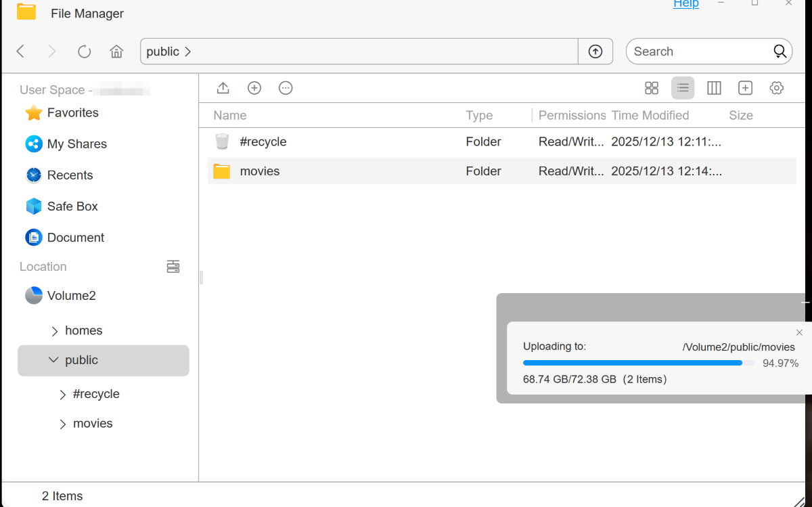Click the create new plus icon
812x507 pixels.
click(254, 88)
